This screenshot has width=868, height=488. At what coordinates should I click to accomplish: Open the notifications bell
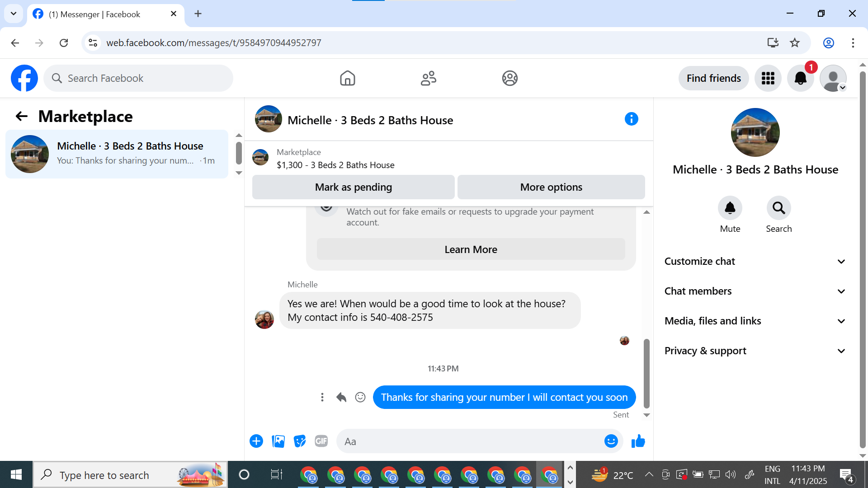(x=800, y=78)
